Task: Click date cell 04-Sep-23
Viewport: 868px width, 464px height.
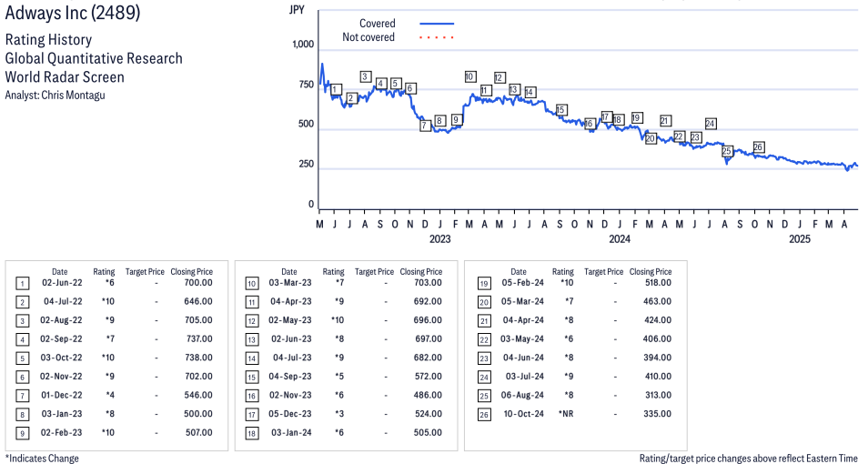Action: point(290,377)
